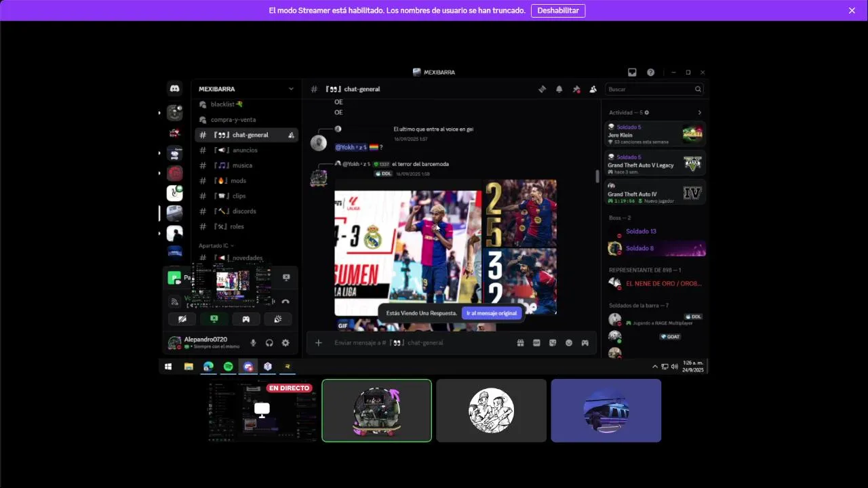Toggle member list visibility icon
This screenshot has width=868, height=488.
(x=593, y=89)
